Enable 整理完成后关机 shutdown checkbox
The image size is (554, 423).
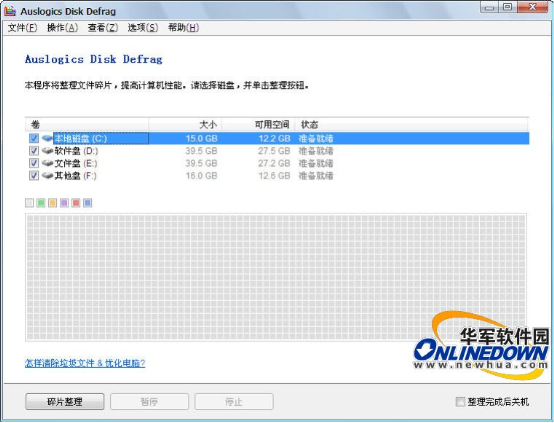[x=460, y=402]
